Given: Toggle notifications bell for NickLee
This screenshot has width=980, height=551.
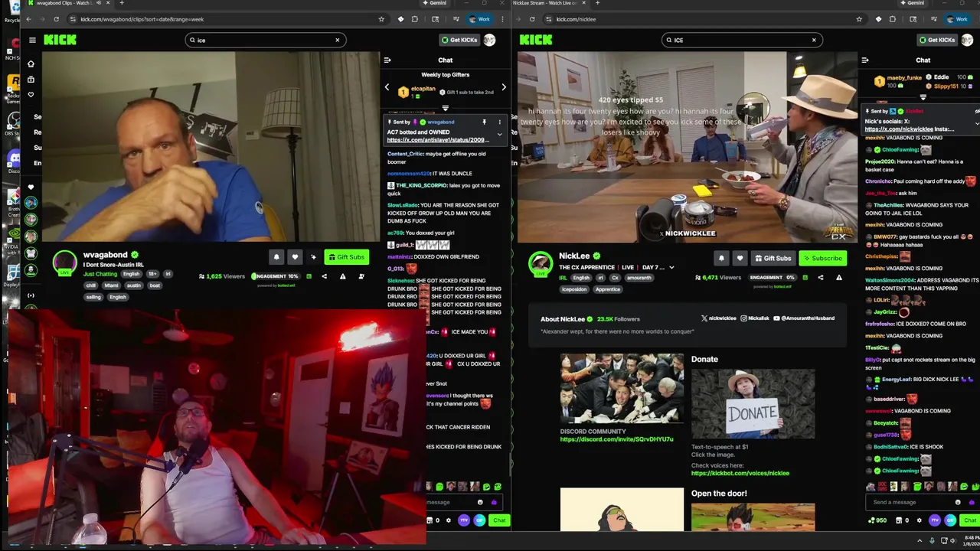Looking at the screenshot, I should 721,258.
